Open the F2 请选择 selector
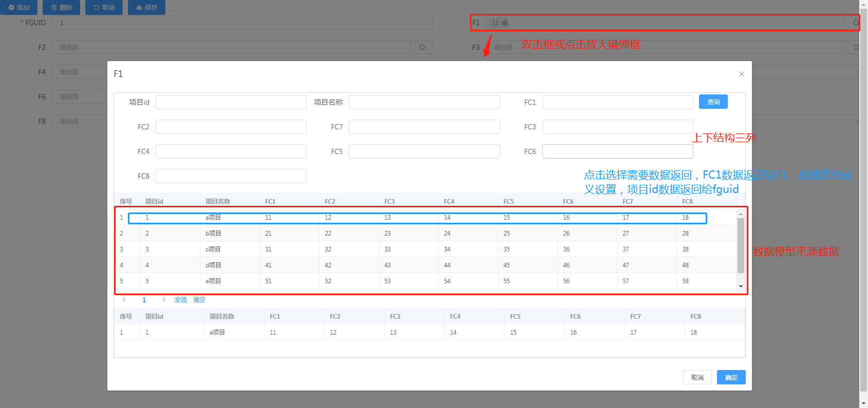 tap(231, 47)
